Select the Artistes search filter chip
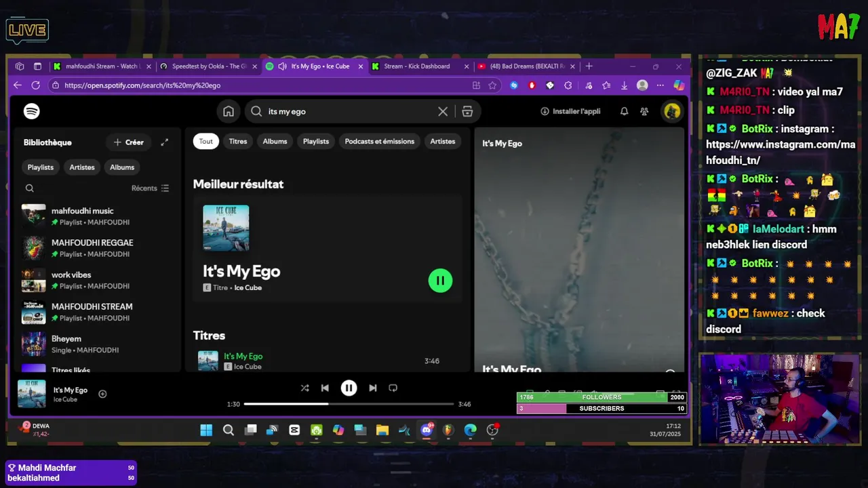 click(443, 141)
